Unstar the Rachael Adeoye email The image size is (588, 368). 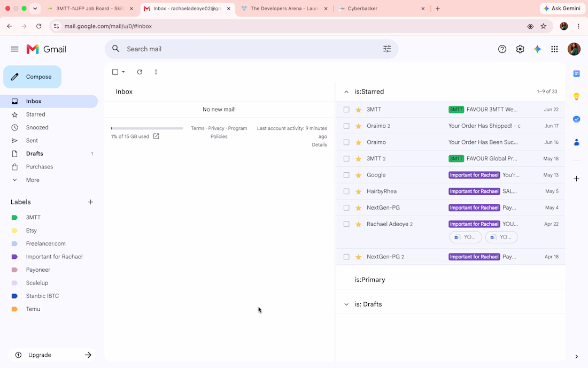point(359,224)
